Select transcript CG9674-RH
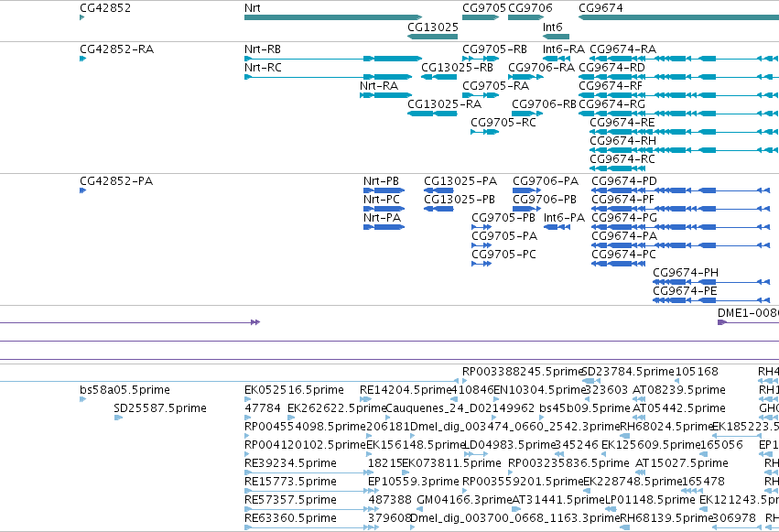779x532 pixels. point(684,150)
